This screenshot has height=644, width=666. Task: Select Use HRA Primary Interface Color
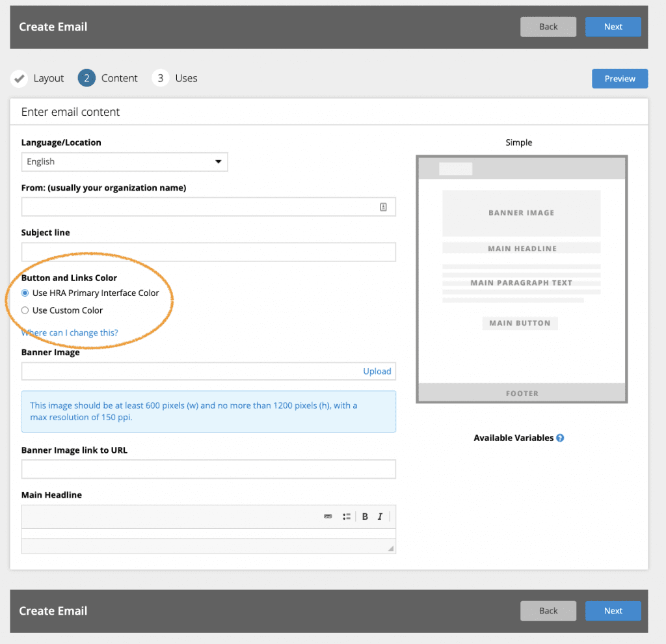pyautogui.click(x=25, y=293)
